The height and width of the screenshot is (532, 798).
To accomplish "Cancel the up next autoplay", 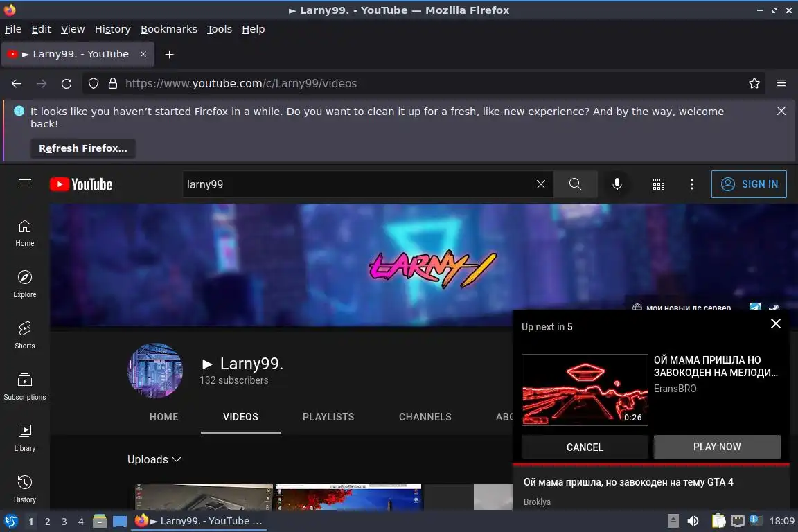I will click(585, 447).
